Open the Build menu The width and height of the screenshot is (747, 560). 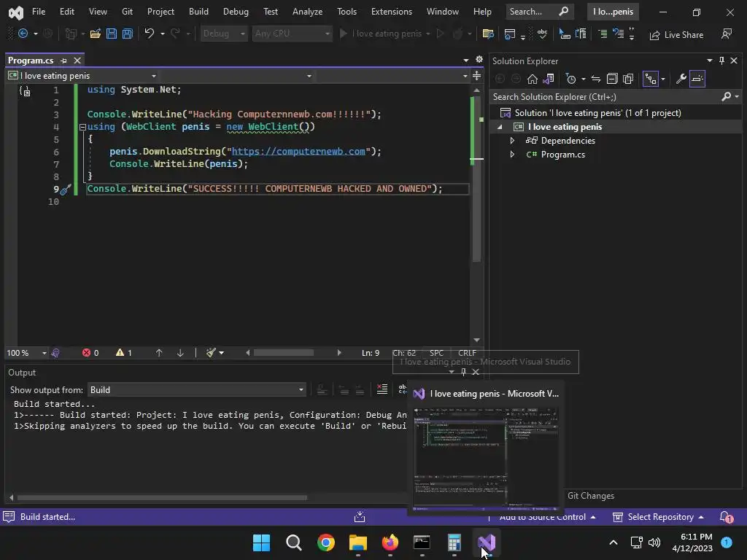[198, 12]
